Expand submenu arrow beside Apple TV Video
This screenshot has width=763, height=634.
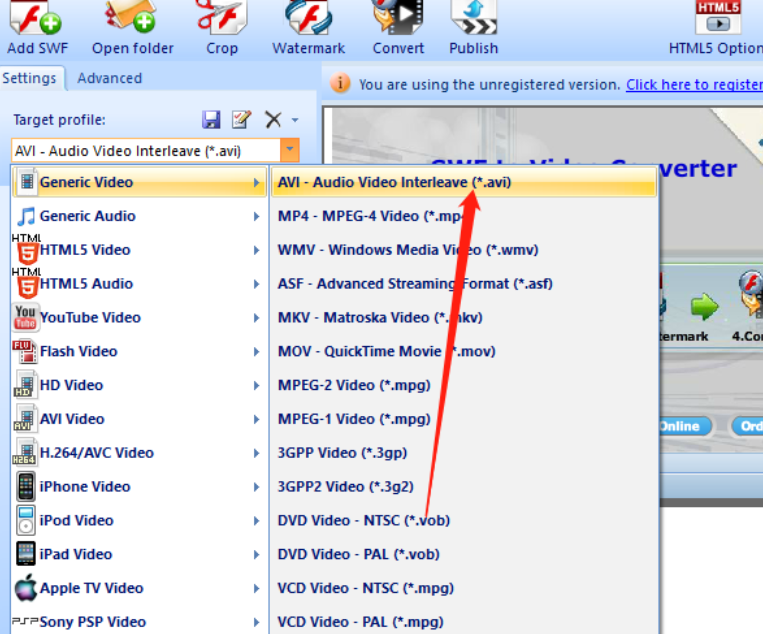256,588
